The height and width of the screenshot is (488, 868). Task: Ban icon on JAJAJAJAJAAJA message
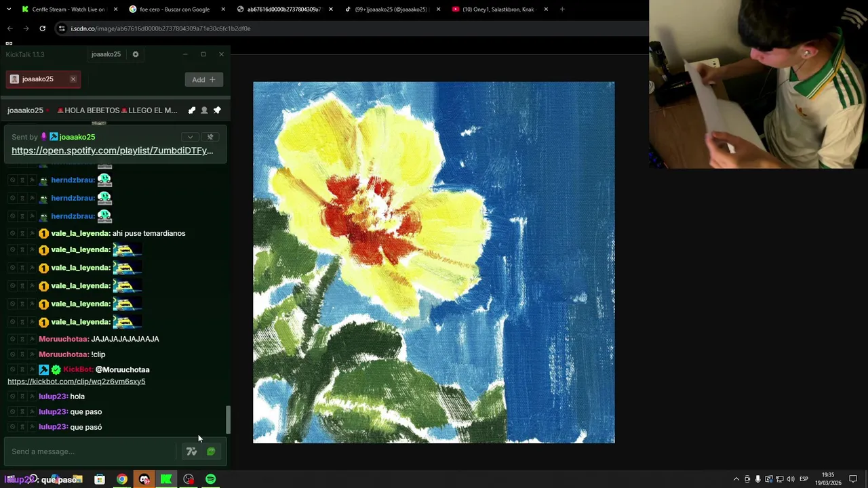tap(12, 339)
